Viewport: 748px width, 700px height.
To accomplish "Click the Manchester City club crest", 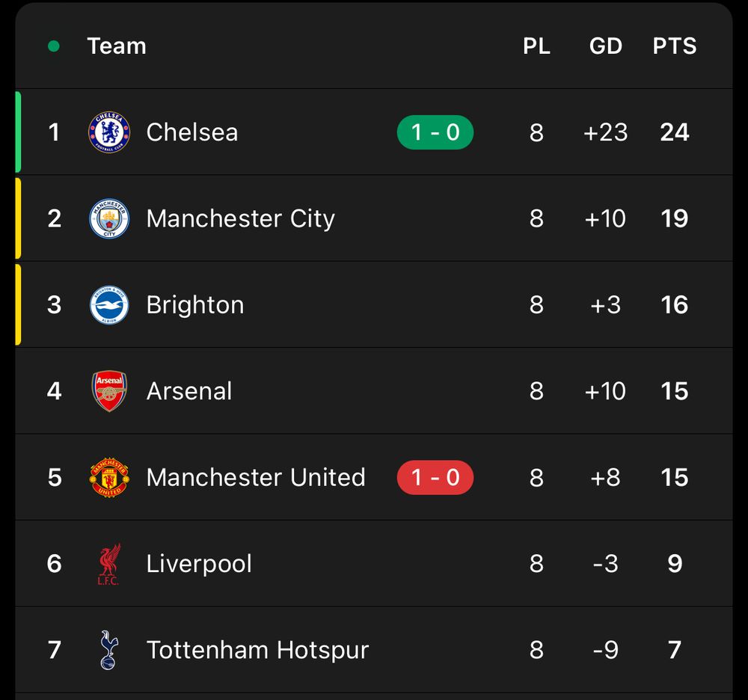I will point(109,218).
